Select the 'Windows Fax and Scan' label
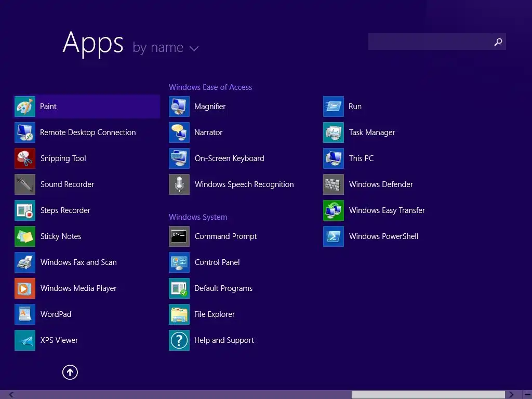 pos(78,262)
